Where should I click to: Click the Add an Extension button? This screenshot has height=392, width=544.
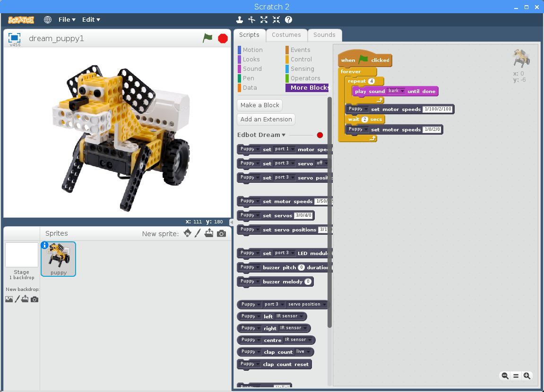266,119
